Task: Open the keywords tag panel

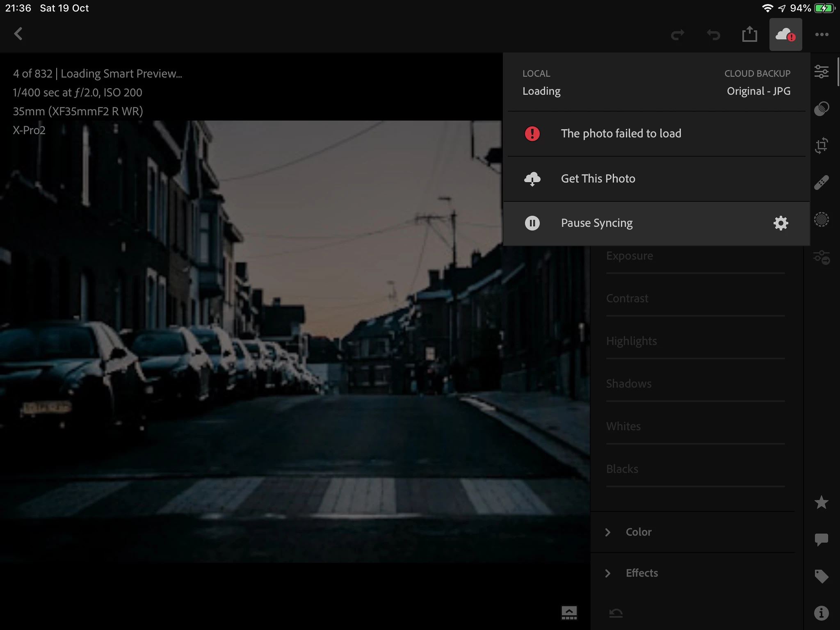Action: point(822,576)
